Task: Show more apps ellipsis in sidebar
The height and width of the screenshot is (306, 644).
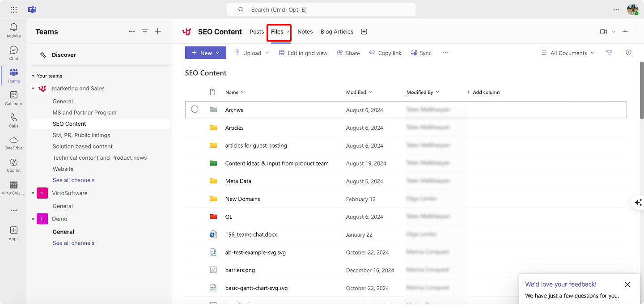Action: click(13, 210)
